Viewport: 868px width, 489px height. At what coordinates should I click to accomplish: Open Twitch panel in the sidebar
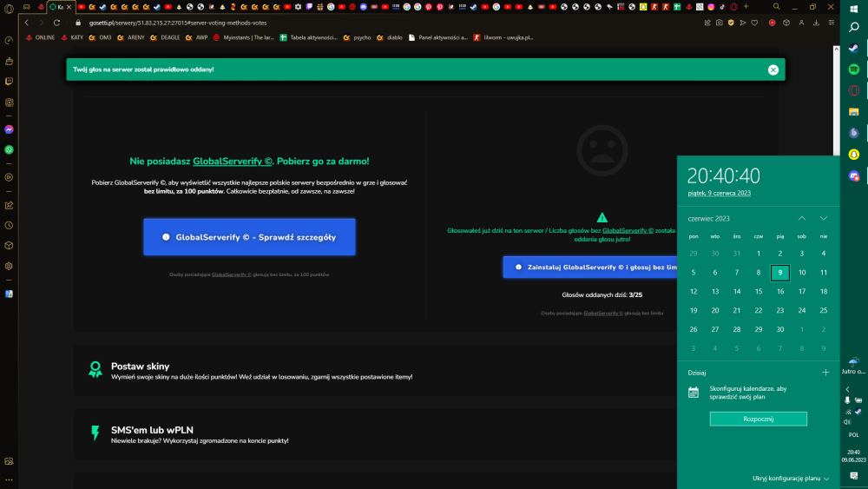[x=9, y=82]
